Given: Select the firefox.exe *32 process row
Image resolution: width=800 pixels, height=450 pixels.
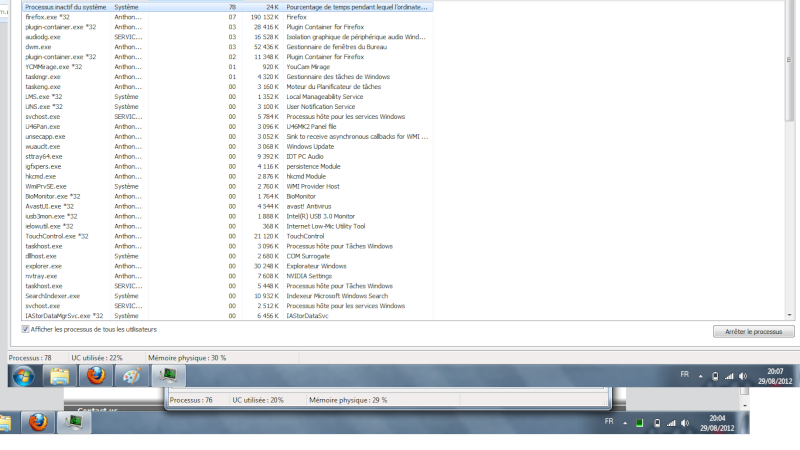Looking at the screenshot, I should [228, 17].
